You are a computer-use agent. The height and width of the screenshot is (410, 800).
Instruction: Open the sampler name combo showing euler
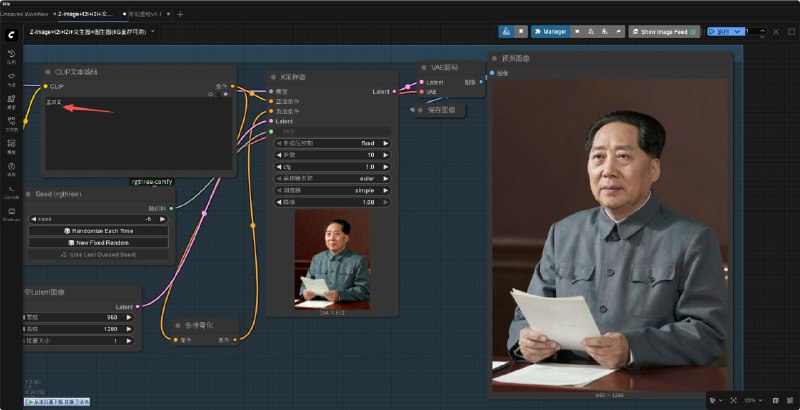pyautogui.click(x=332, y=178)
